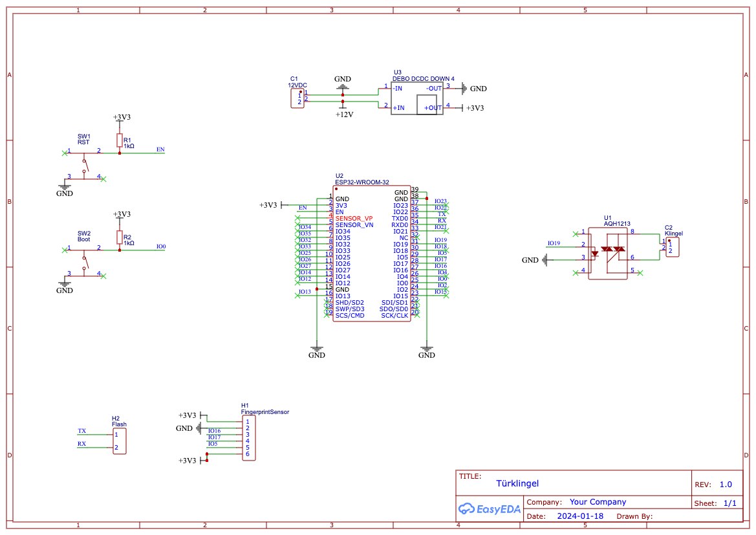Screen dimensions: 756x535
Task: Click the SW1 RST switch symbol
Action: pyautogui.click(x=84, y=166)
